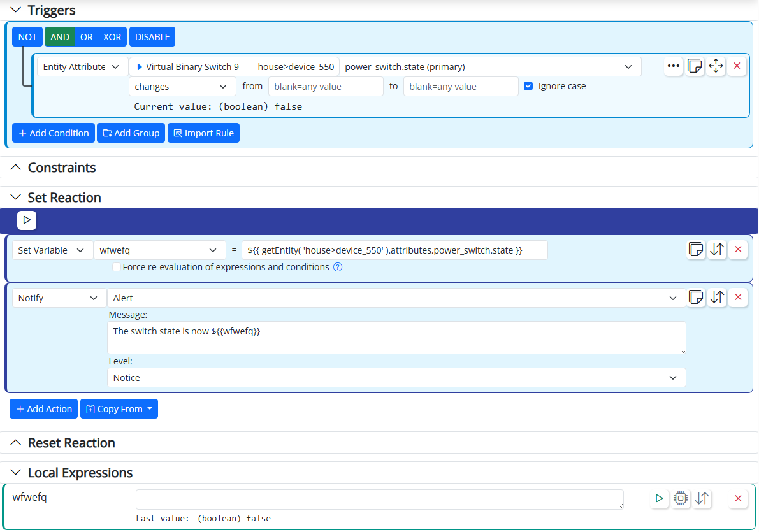Open the 'changes' operator dropdown
759x532 pixels.
182,87
